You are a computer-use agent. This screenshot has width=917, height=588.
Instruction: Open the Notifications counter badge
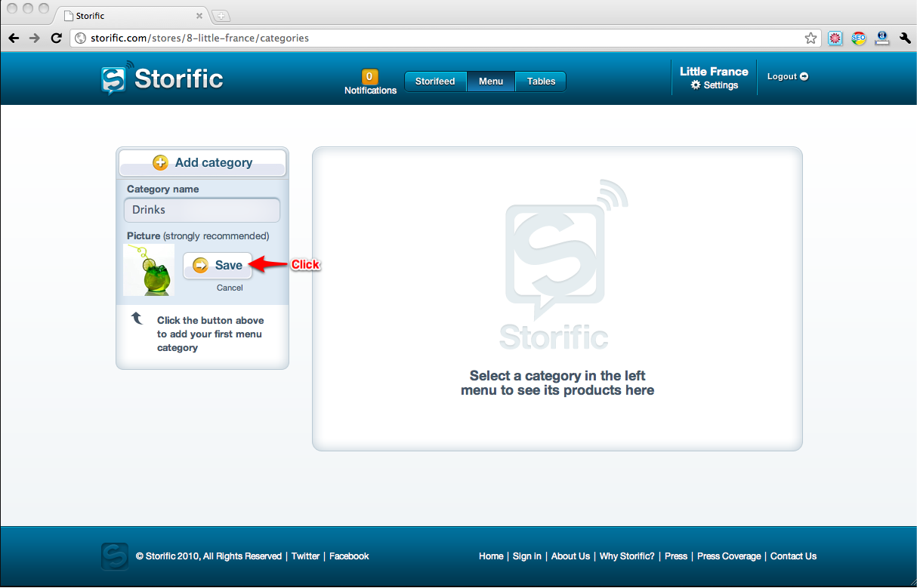point(370,76)
